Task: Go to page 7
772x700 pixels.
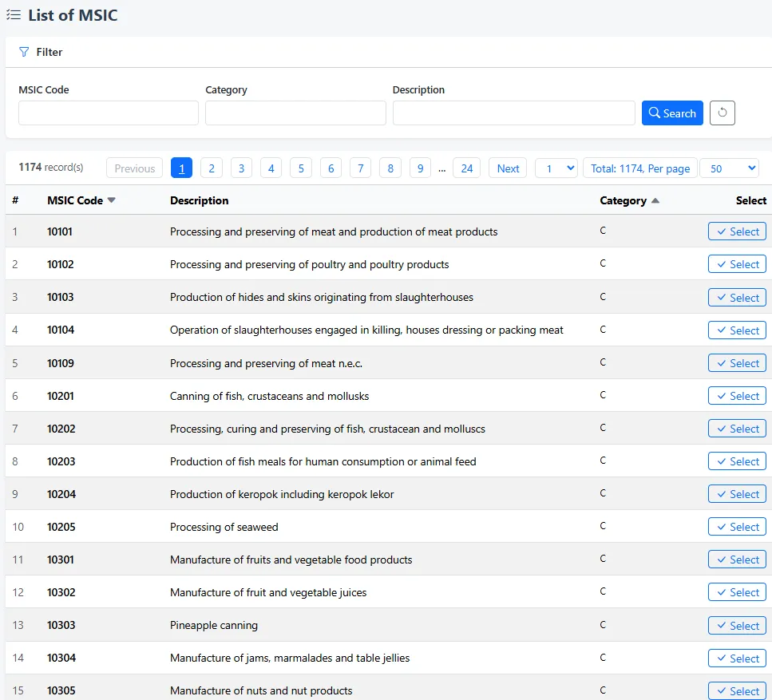Action: [360, 168]
